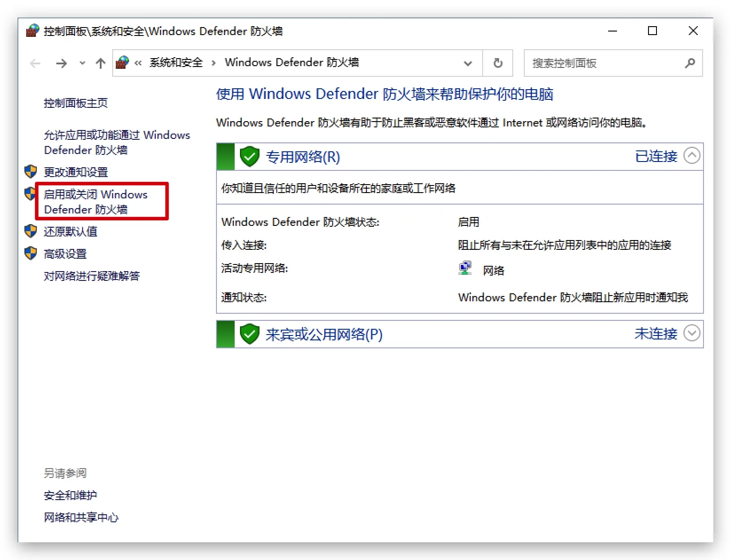
Task: Close the firewall window
Action: tap(693, 31)
